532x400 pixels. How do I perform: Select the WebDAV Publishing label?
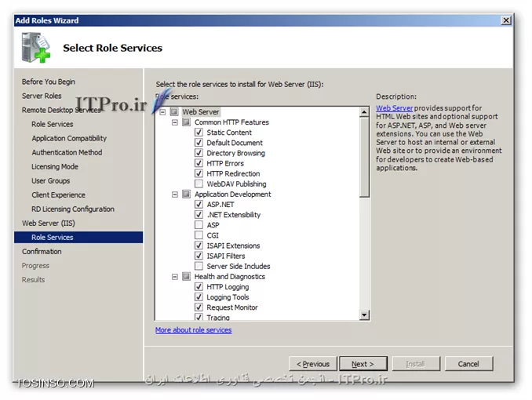point(236,184)
